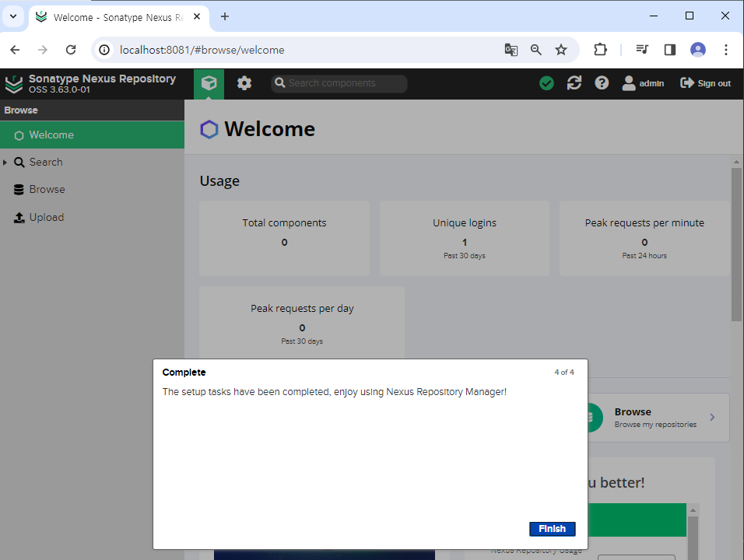The image size is (744, 560).
Task: Click the Peak requests per minute card
Action: click(x=644, y=238)
